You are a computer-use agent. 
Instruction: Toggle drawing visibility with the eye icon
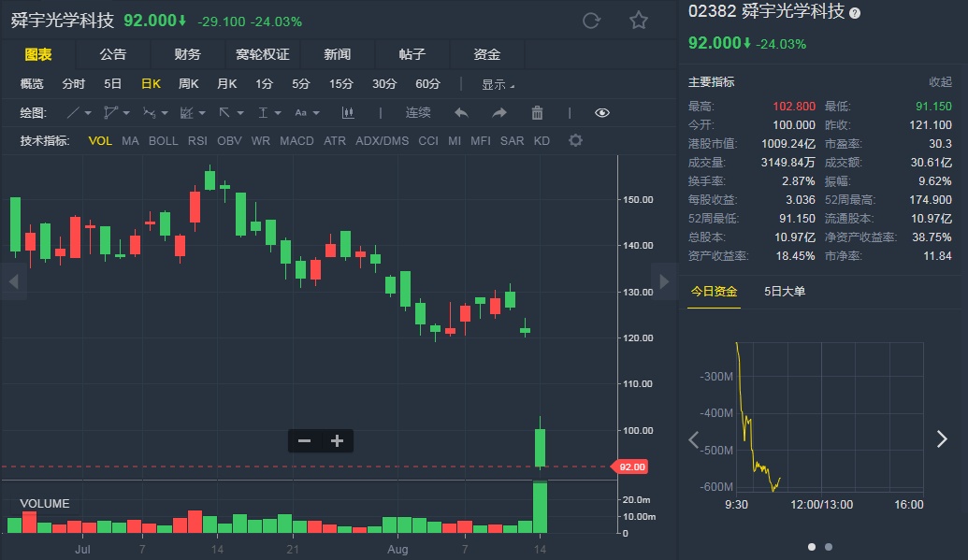click(602, 113)
